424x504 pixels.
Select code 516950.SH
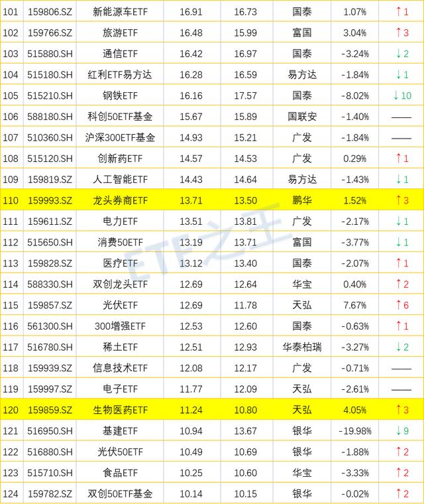point(50,430)
